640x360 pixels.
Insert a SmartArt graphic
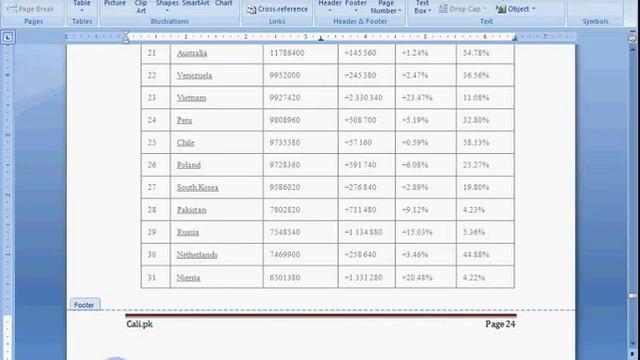click(196, 3)
